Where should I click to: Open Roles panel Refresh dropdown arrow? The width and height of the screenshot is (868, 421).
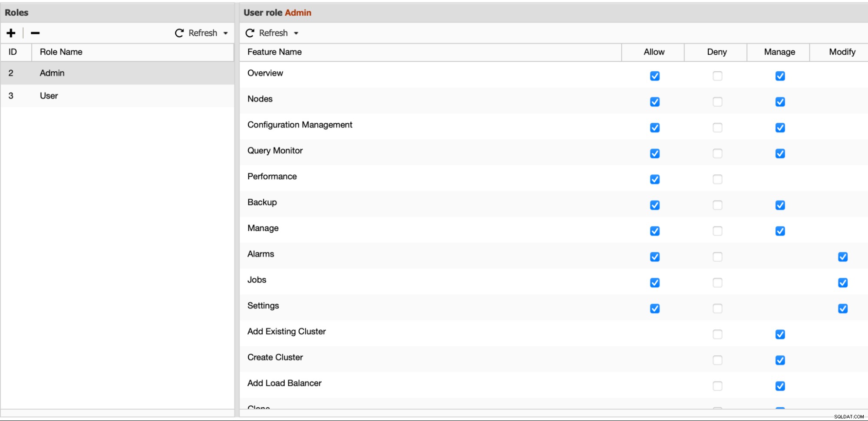[x=225, y=33]
